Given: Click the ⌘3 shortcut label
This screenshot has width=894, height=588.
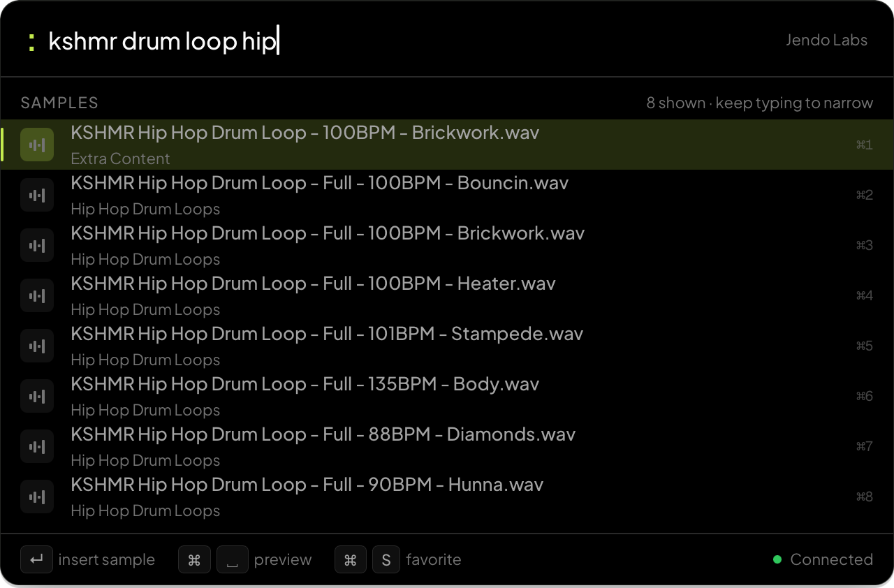Looking at the screenshot, I should tap(864, 245).
